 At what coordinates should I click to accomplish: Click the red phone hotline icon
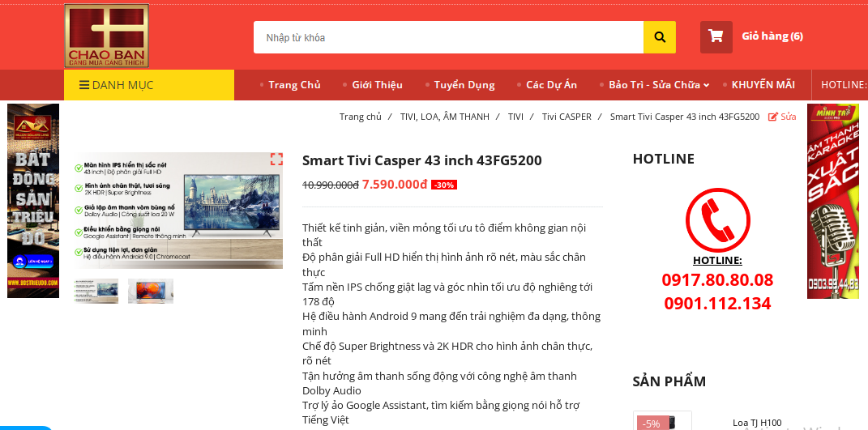coord(717,220)
